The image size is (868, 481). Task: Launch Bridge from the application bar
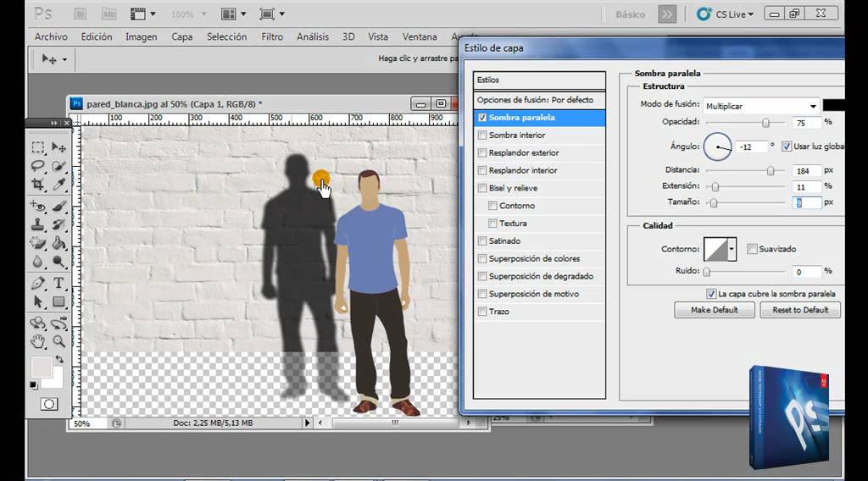click(x=81, y=14)
